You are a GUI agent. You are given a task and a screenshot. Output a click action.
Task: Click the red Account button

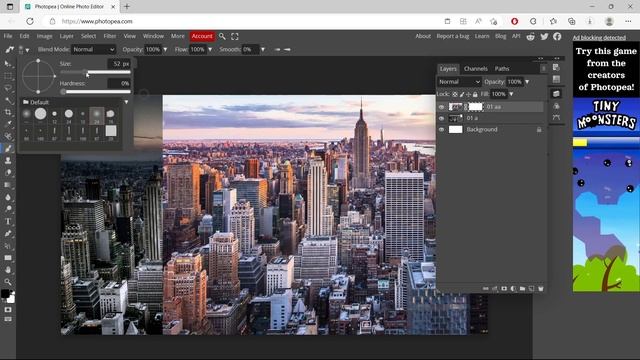coord(202,36)
